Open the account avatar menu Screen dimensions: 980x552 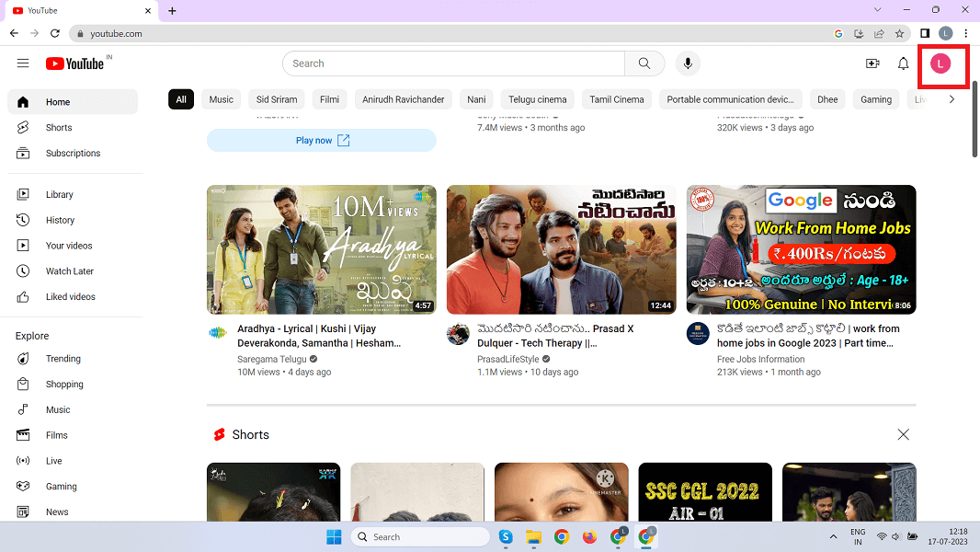[x=940, y=63]
